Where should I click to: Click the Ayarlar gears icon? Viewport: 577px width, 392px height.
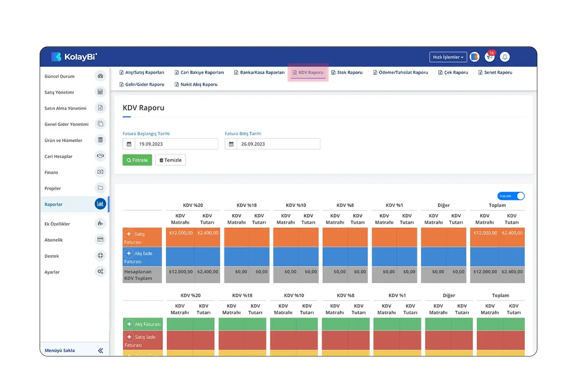coord(100,272)
